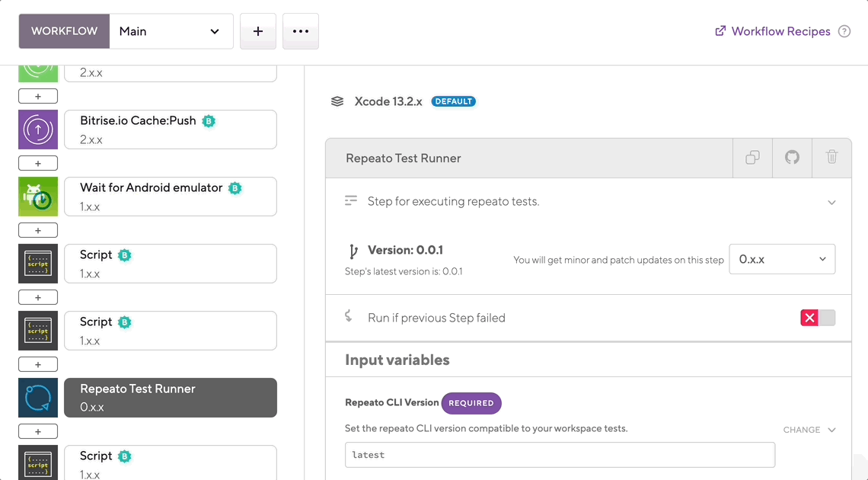The width and height of the screenshot is (868, 480).
Task: Click the Wait for Android emulator icon
Action: pos(38,197)
